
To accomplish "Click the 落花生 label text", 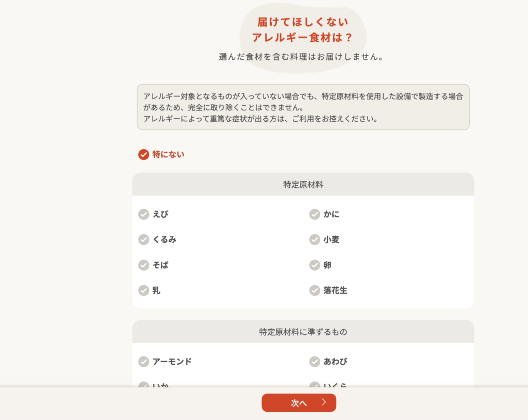I will point(335,290).
